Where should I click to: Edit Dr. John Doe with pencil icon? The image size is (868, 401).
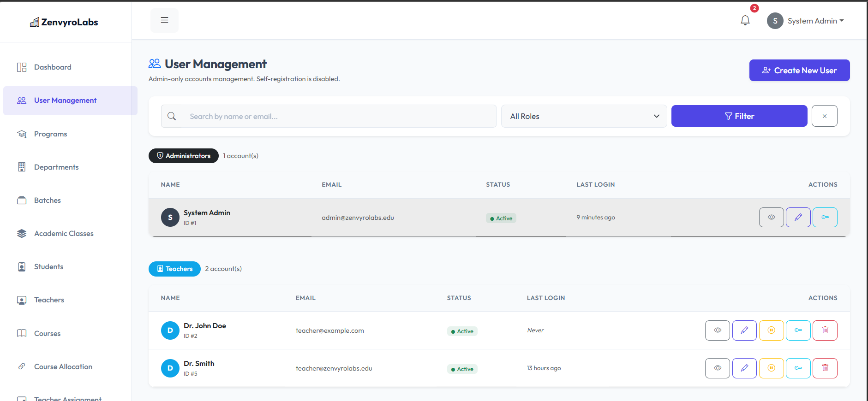click(x=744, y=330)
